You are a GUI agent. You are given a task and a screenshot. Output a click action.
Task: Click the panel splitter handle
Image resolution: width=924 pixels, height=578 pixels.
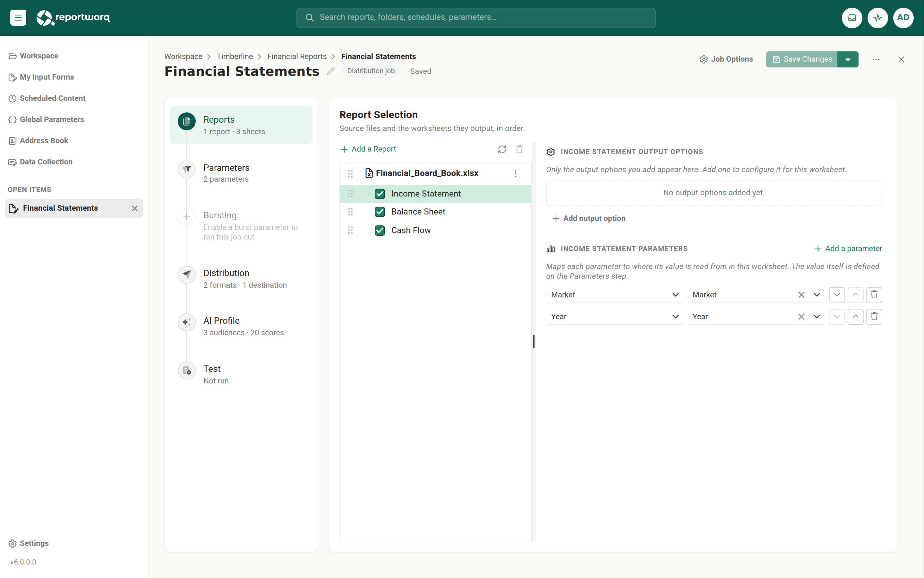click(x=534, y=341)
